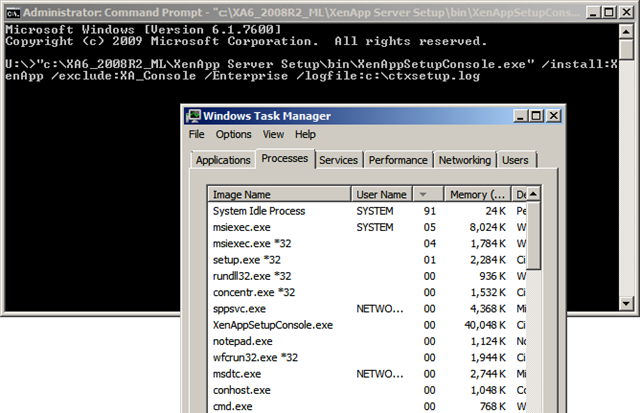Maximize the Command Prompt window
This screenshot has width=640, height=413.
[x=609, y=13]
